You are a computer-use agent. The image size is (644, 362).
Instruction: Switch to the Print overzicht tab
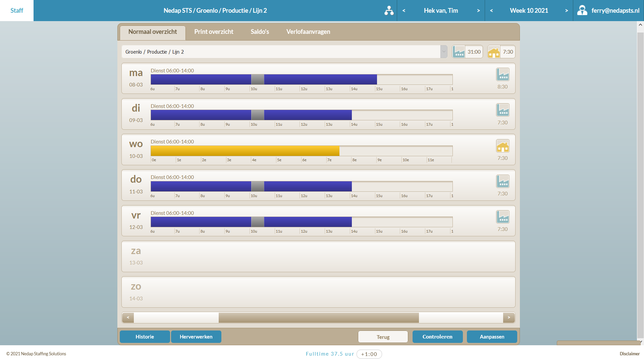214,32
